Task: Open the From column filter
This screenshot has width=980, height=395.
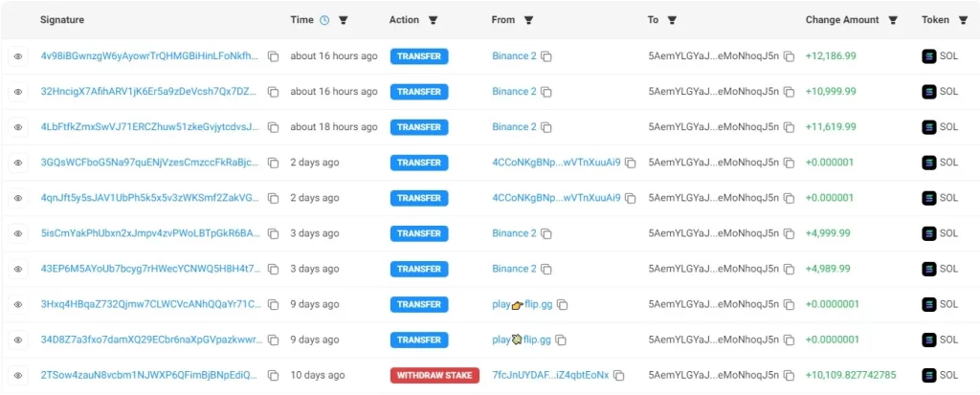Action: (x=528, y=20)
